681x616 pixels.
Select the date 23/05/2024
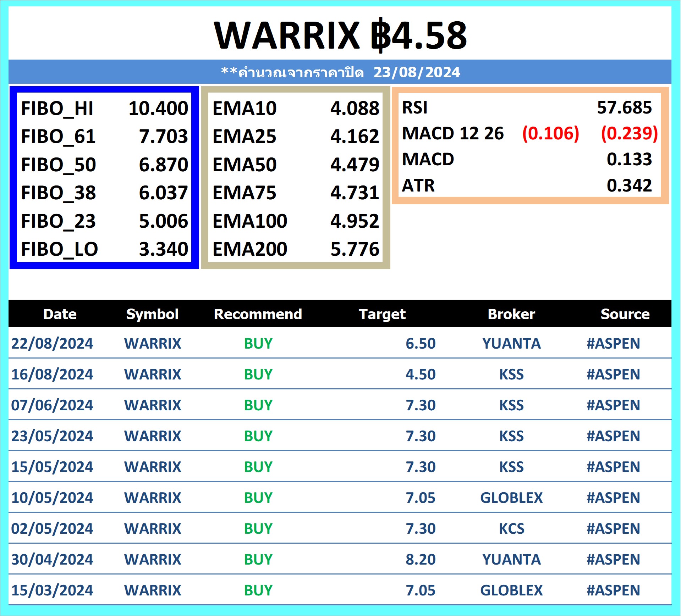52,436
